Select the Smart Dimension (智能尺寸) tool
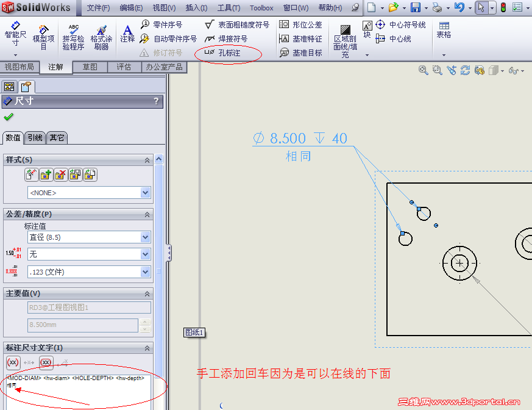This screenshot has height=410, width=532. (x=15, y=34)
